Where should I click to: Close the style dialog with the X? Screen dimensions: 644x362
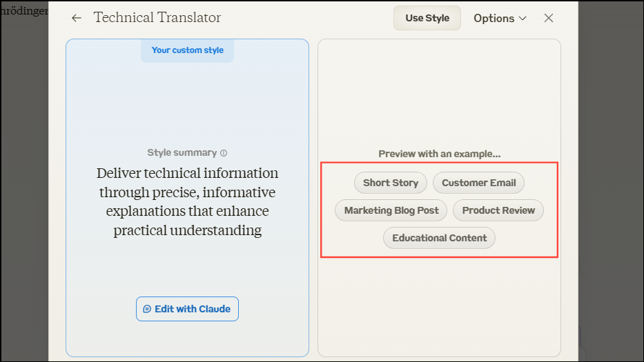coord(549,19)
